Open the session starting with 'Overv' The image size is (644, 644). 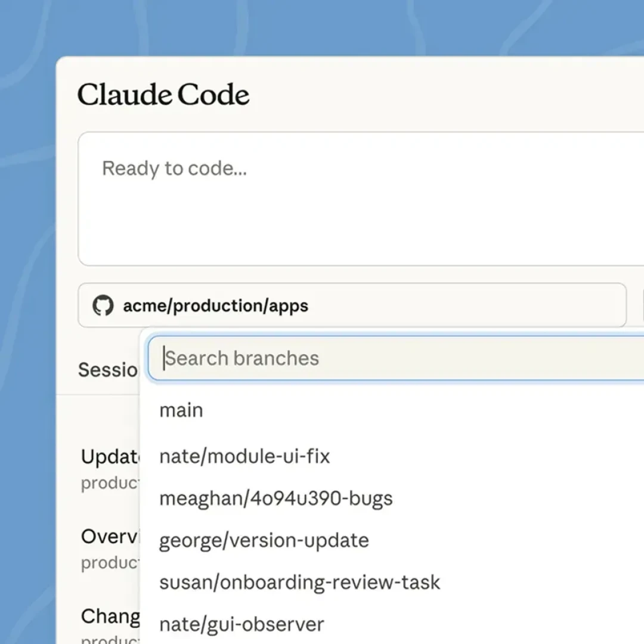[110, 549]
